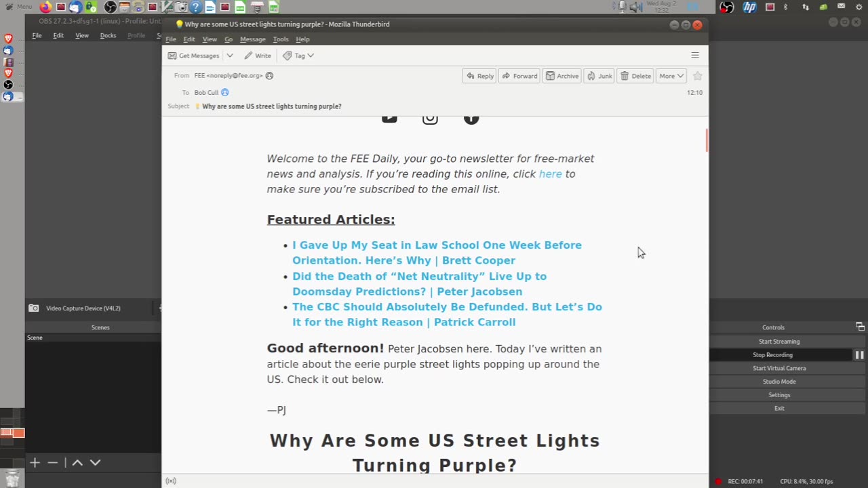Screen dimensions: 868x488
Task: Open OBS Edit menu
Action: tap(58, 35)
